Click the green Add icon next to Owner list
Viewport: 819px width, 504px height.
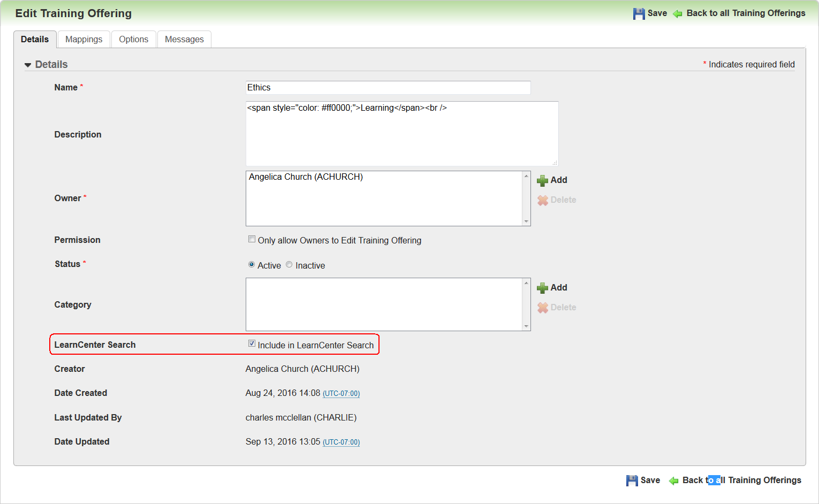[543, 180]
